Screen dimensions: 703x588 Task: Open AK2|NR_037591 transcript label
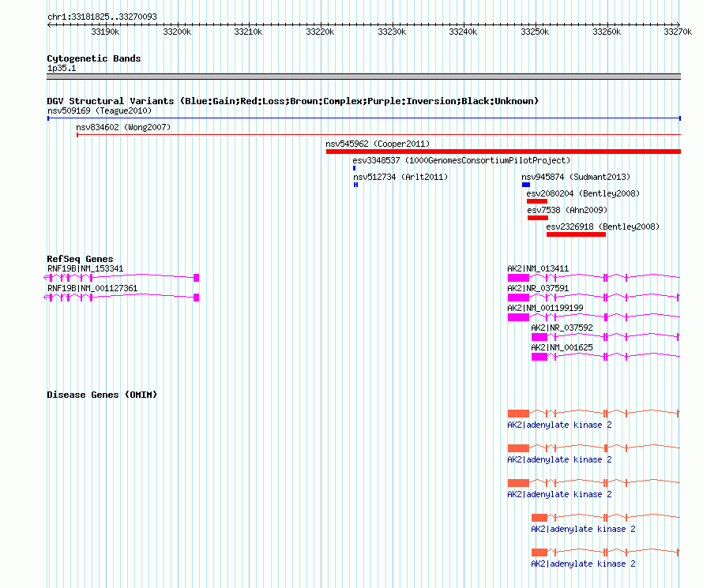click(538, 288)
